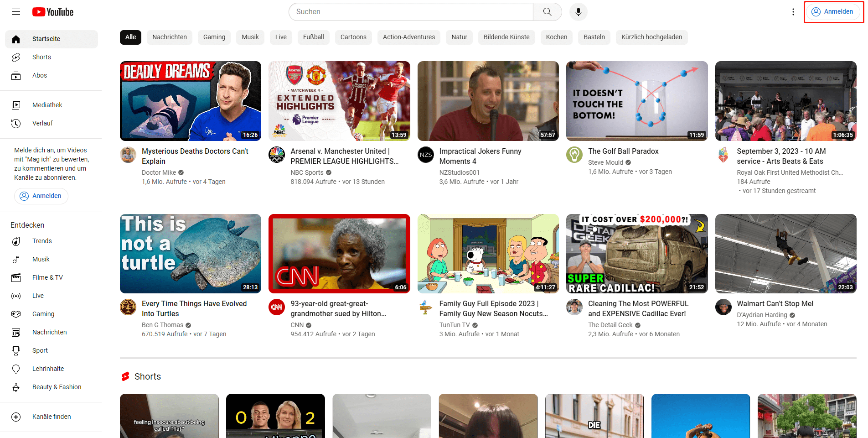Open Sport in the sidebar
The height and width of the screenshot is (438, 868).
tap(52, 350)
